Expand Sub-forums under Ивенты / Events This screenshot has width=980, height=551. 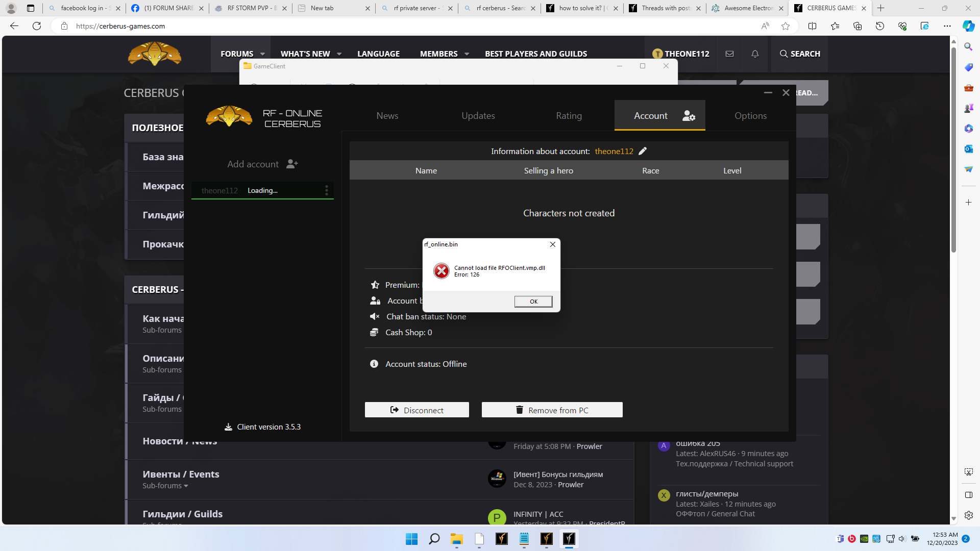(165, 486)
